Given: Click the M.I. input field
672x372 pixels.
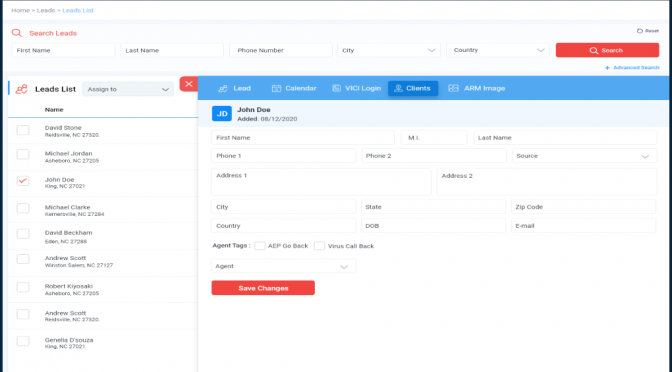Looking at the screenshot, I should point(434,138).
